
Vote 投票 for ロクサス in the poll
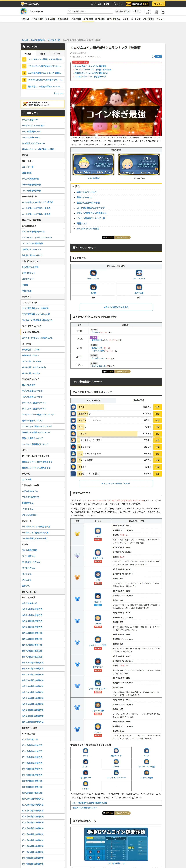coord(157,467)
